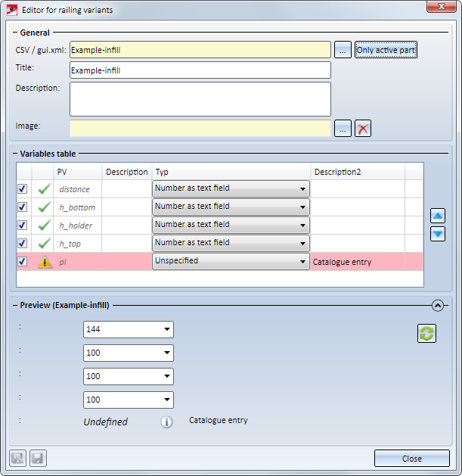Select the h_holder PV cell
462x476 pixels.
coord(78,226)
